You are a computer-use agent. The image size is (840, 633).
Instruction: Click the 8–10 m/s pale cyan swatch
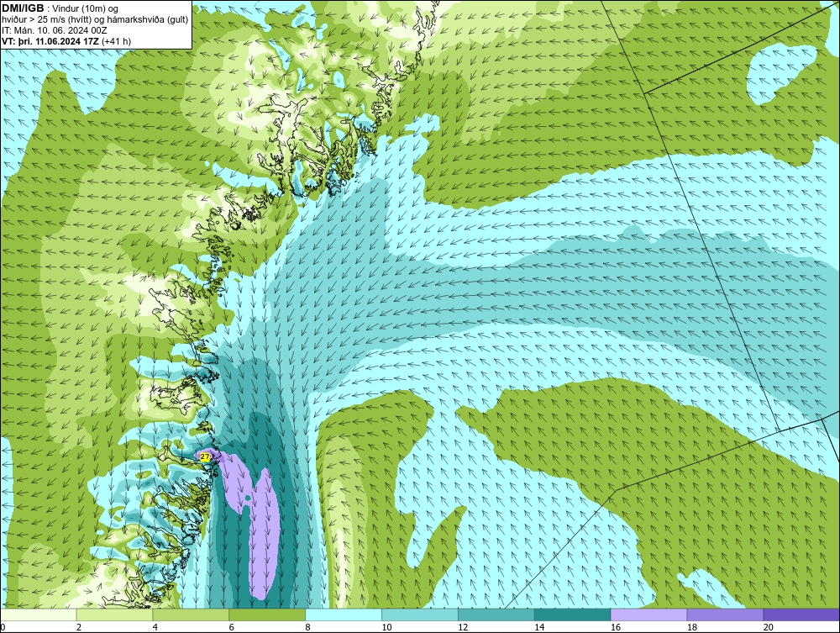(x=344, y=615)
